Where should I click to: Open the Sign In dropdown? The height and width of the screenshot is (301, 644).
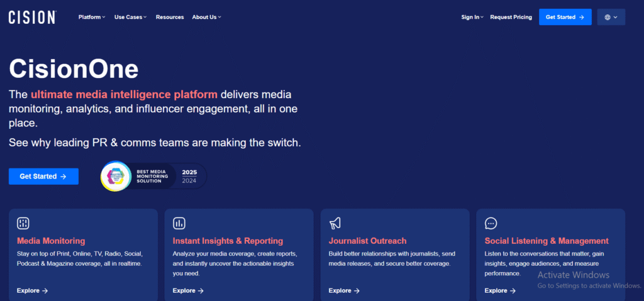(472, 17)
